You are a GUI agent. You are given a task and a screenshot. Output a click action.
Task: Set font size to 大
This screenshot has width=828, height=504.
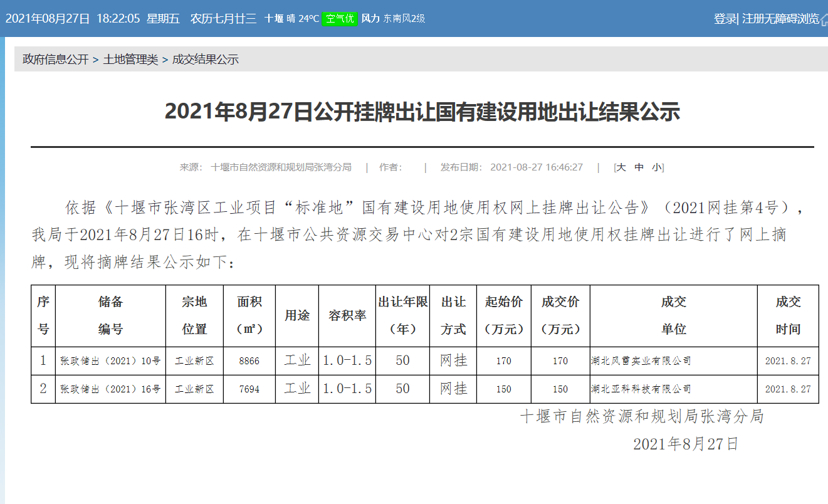click(621, 167)
